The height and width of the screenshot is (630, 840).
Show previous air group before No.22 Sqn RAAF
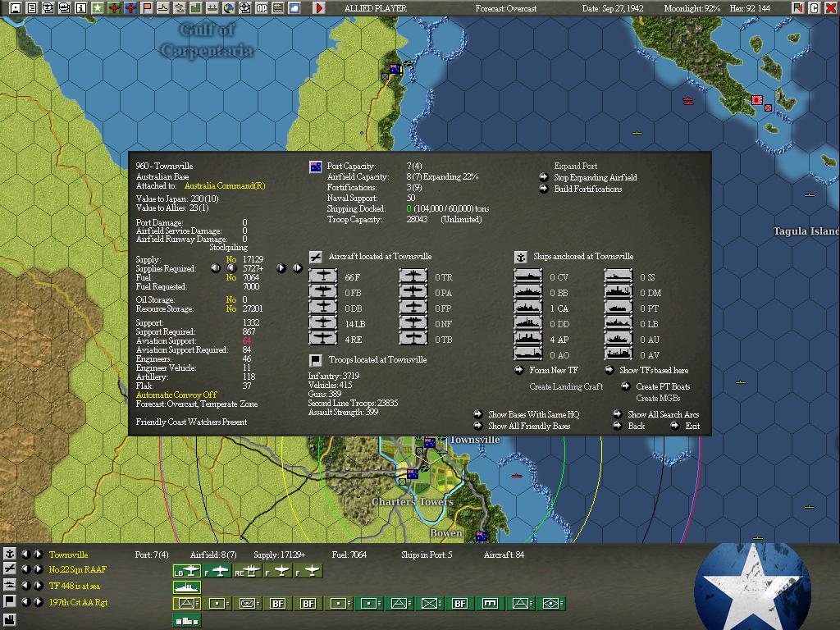pos(25,569)
